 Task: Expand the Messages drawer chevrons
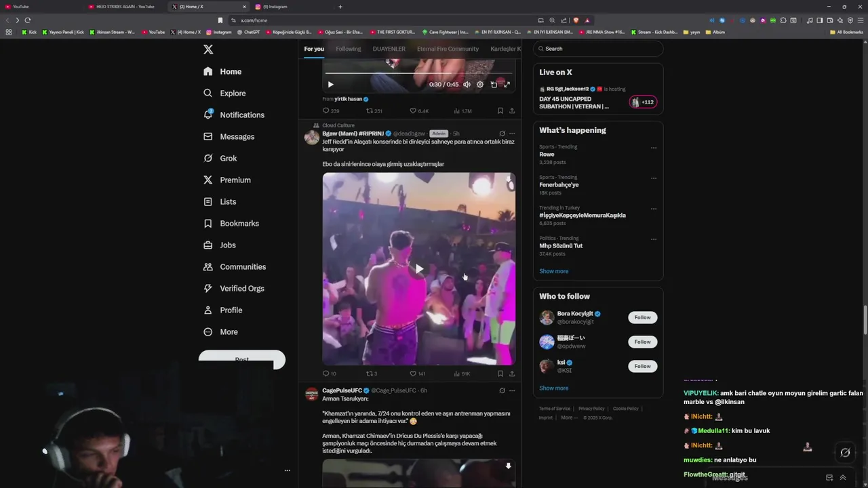point(843,478)
